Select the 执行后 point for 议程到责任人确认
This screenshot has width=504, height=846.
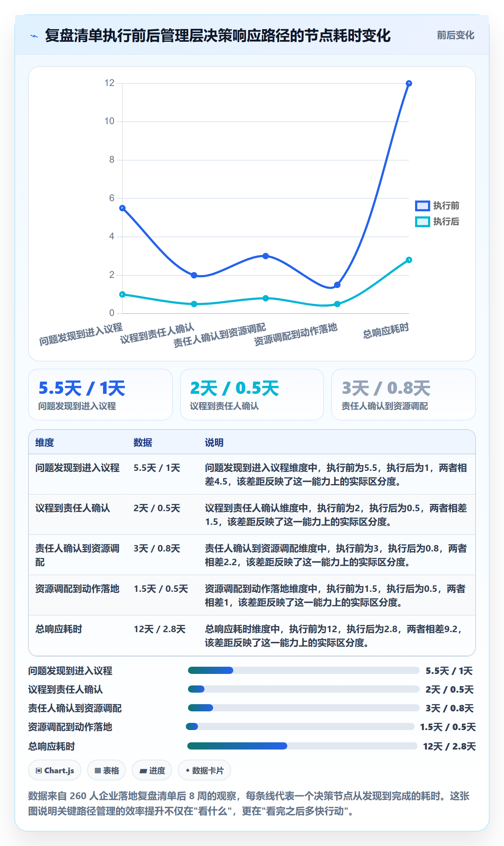pos(194,304)
